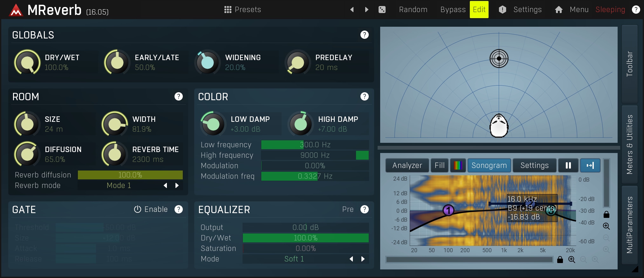Click the LOW DAMP knob
This screenshot has width=644, height=278.
click(213, 124)
